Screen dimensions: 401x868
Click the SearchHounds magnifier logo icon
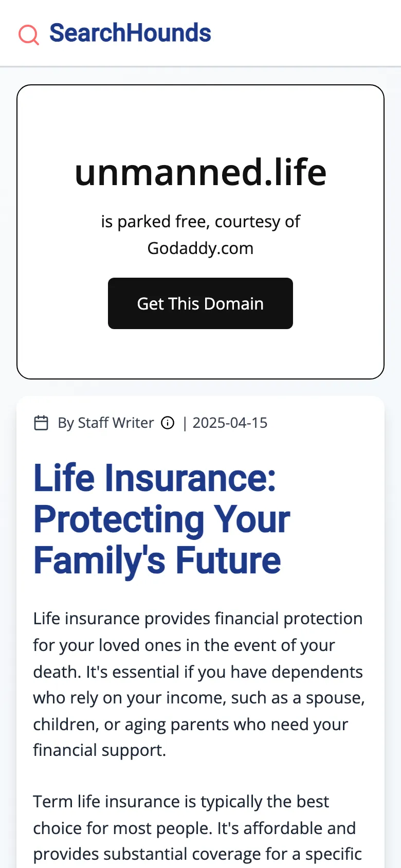pyautogui.click(x=29, y=34)
